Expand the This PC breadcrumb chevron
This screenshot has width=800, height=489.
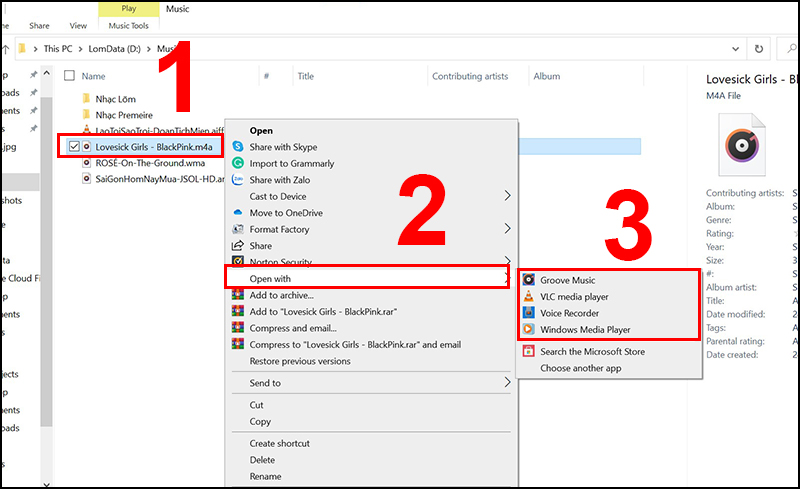pos(80,49)
